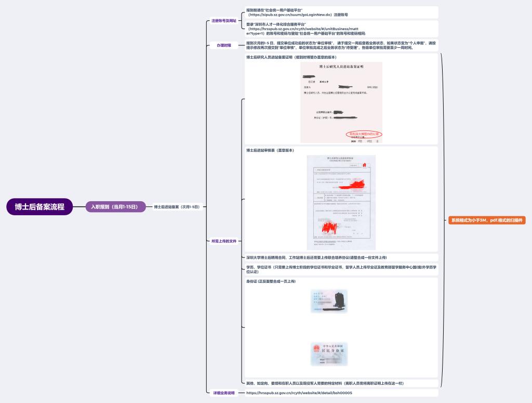Click the 居民身份证 back side image
The image size is (532, 403).
[x=328, y=354]
